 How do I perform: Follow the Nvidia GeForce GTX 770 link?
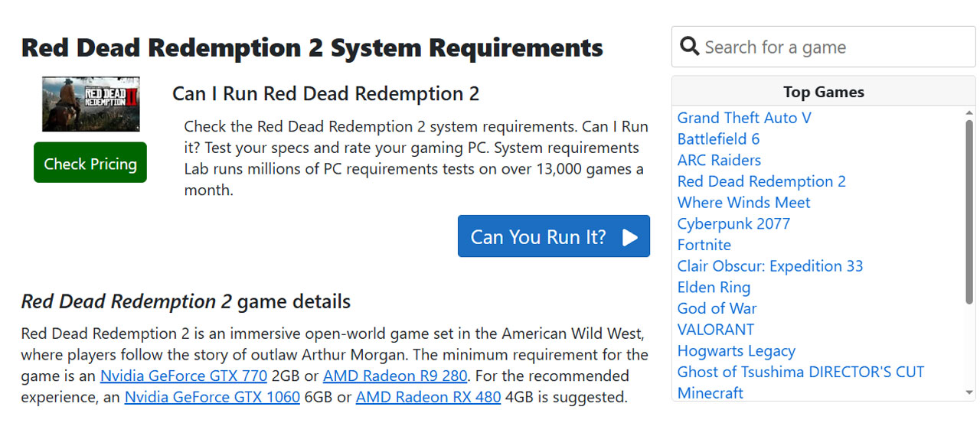184,376
